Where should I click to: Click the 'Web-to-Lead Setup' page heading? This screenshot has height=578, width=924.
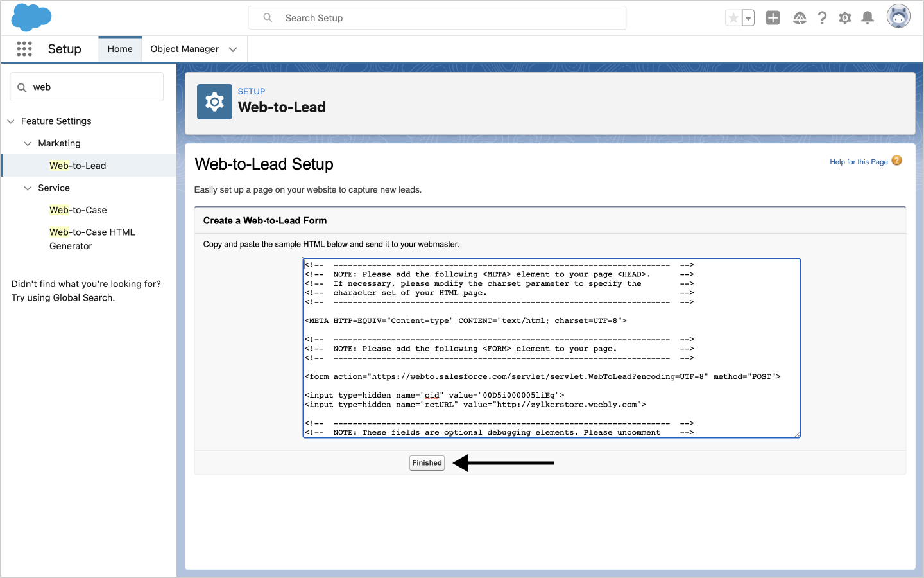pos(264,164)
